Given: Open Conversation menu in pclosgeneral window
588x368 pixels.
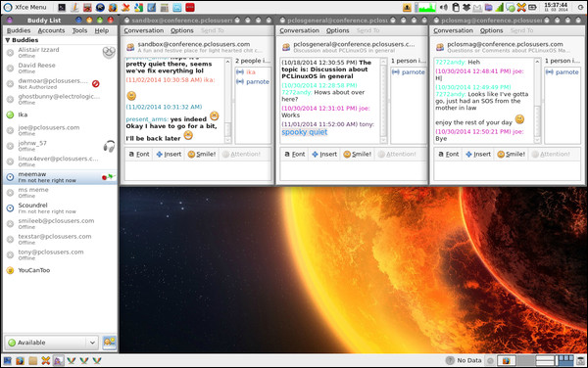Looking at the screenshot, I should 299,30.
